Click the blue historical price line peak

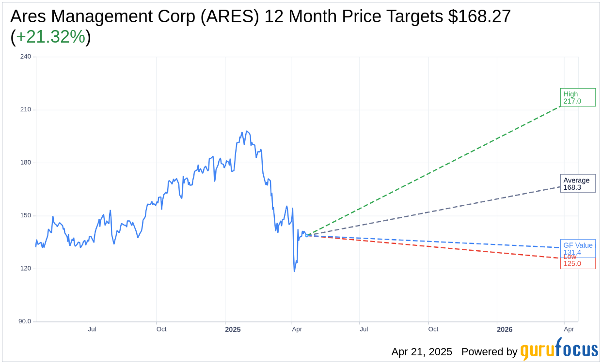coord(246,131)
